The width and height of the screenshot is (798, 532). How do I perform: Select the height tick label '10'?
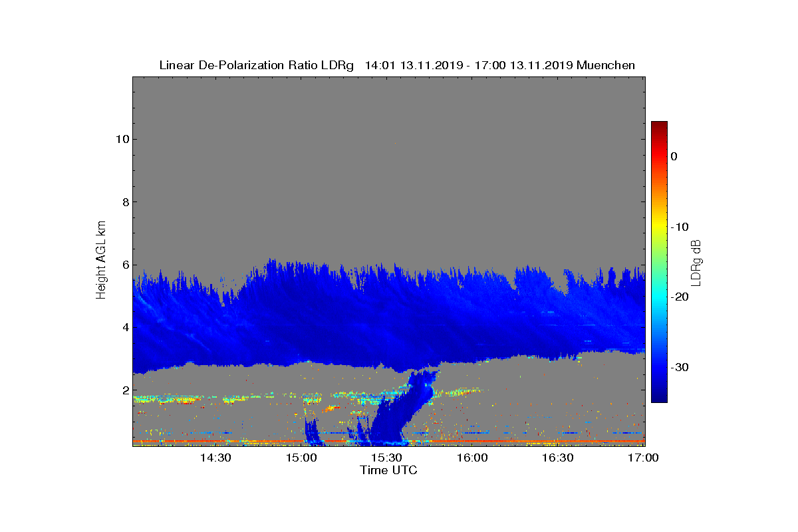pyautogui.click(x=121, y=139)
